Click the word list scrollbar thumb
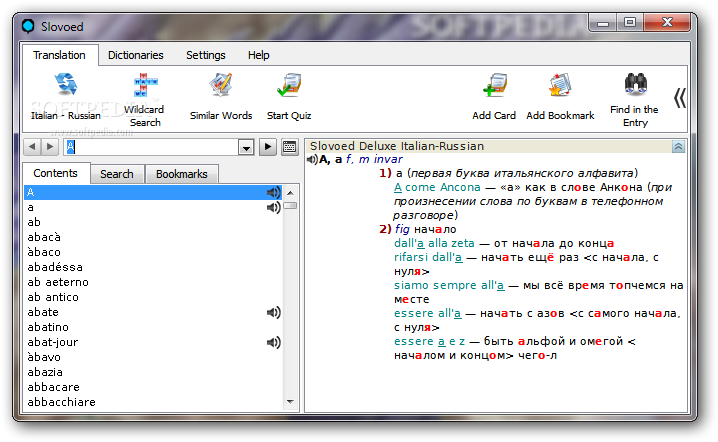 point(290,206)
